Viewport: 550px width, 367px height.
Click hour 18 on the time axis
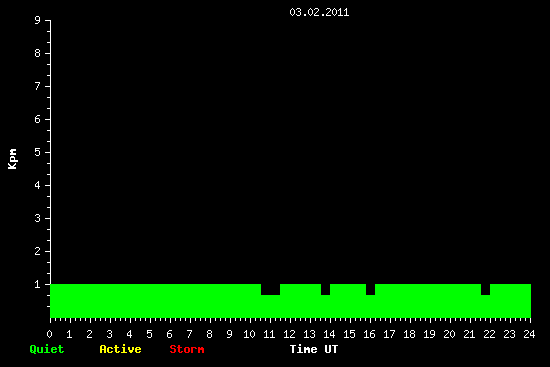409,334
